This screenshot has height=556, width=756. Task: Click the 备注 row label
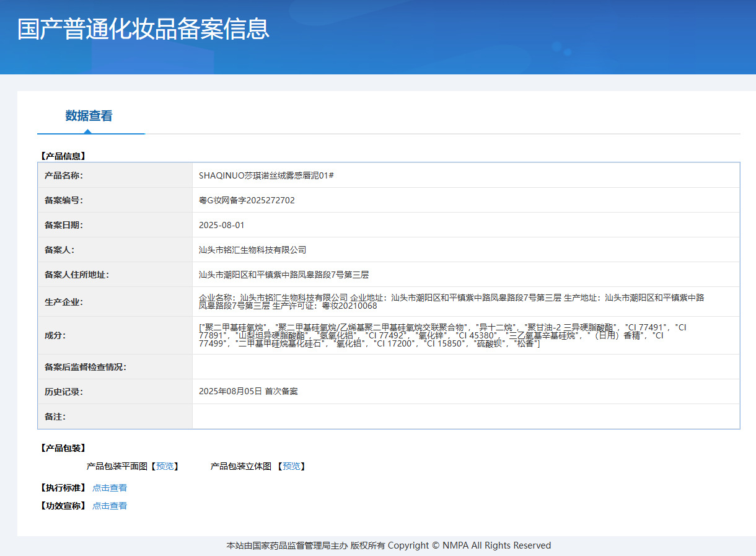click(x=55, y=417)
